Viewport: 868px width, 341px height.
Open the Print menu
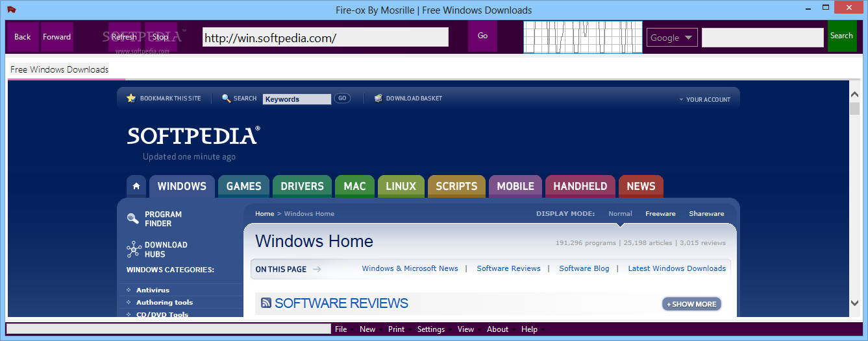(396, 329)
